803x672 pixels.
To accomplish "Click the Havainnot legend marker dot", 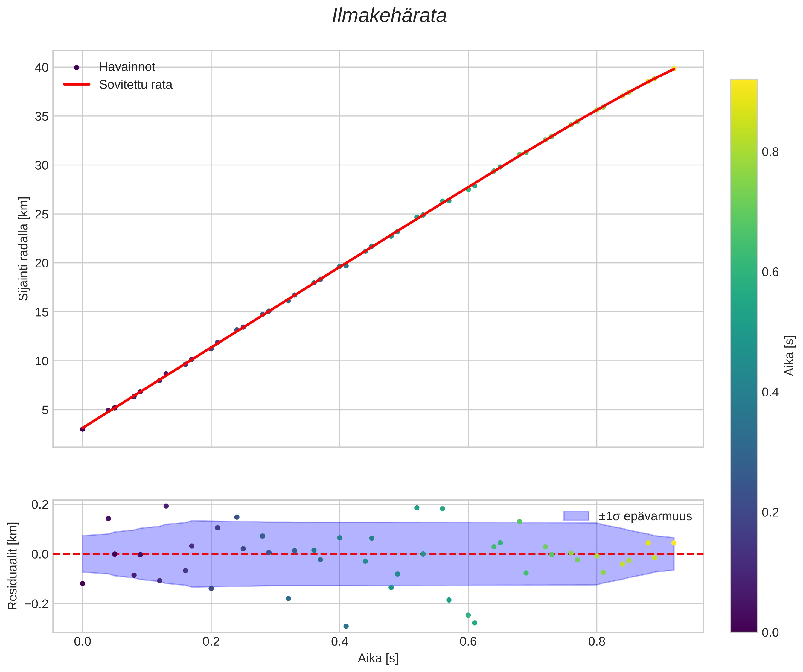I will click(x=77, y=67).
